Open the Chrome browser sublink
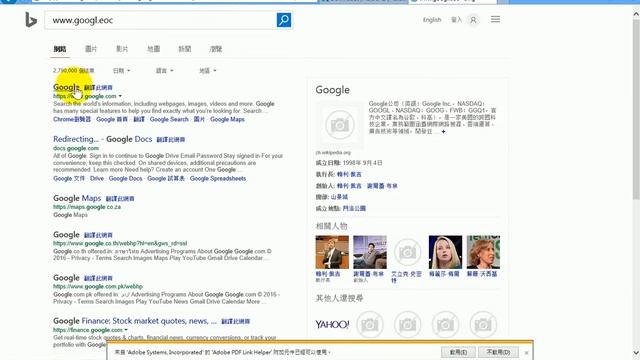The height and width of the screenshot is (360, 640). [x=72, y=119]
